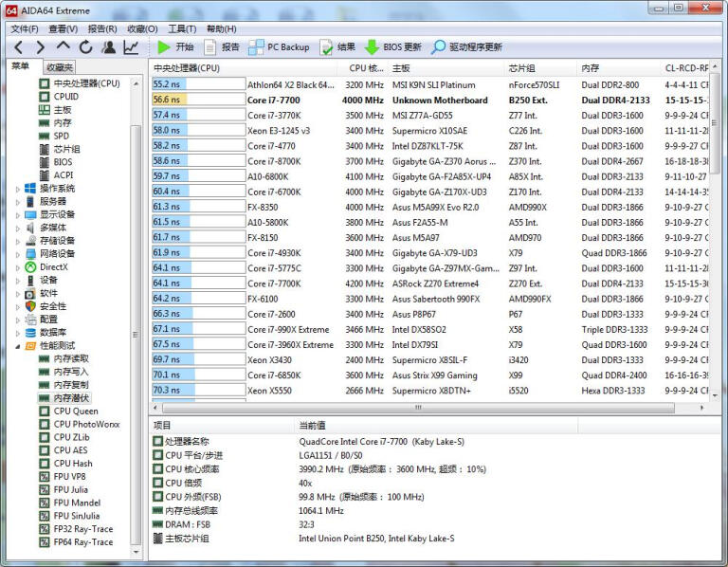
Task: Open the 文件(F) menu
Action: [x=25, y=28]
